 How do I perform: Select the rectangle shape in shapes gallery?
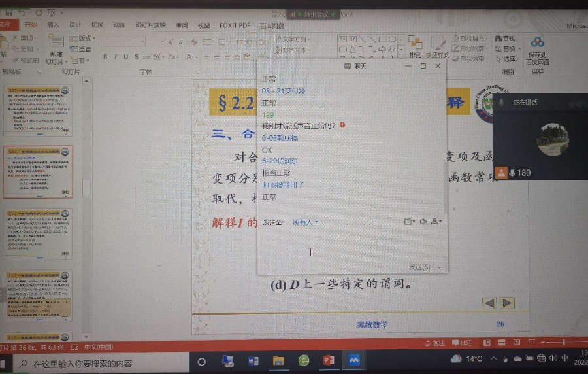382,39
